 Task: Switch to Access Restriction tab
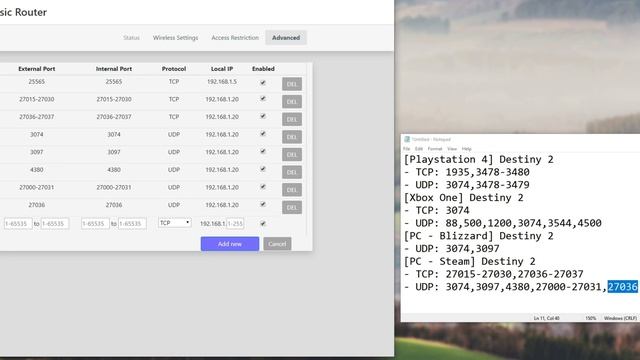click(x=235, y=38)
